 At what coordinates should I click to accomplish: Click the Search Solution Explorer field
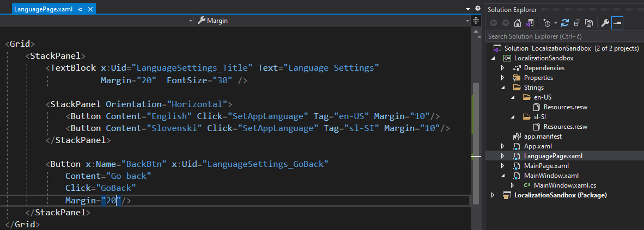564,36
